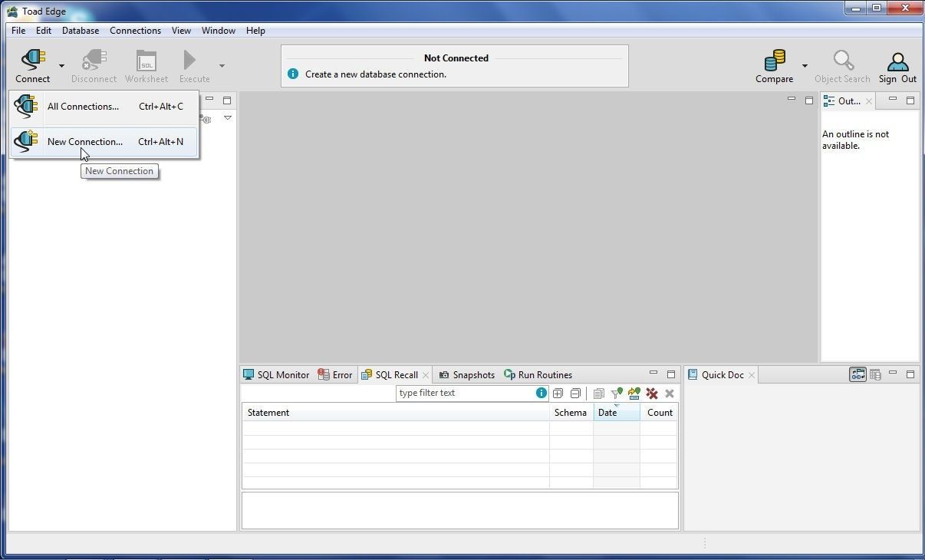
Task: Sort by the Statement column header
Action: pyautogui.click(x=396, y=413)
